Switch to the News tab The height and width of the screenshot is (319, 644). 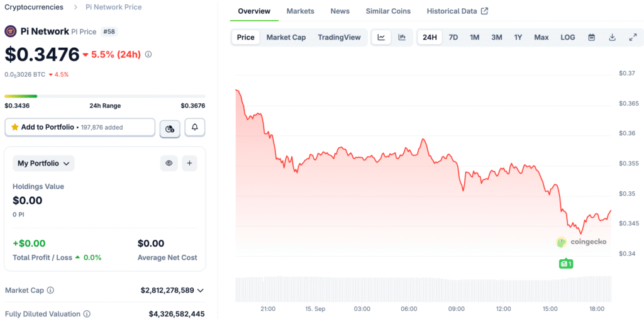pyautogui.click(x=340, y=11)
